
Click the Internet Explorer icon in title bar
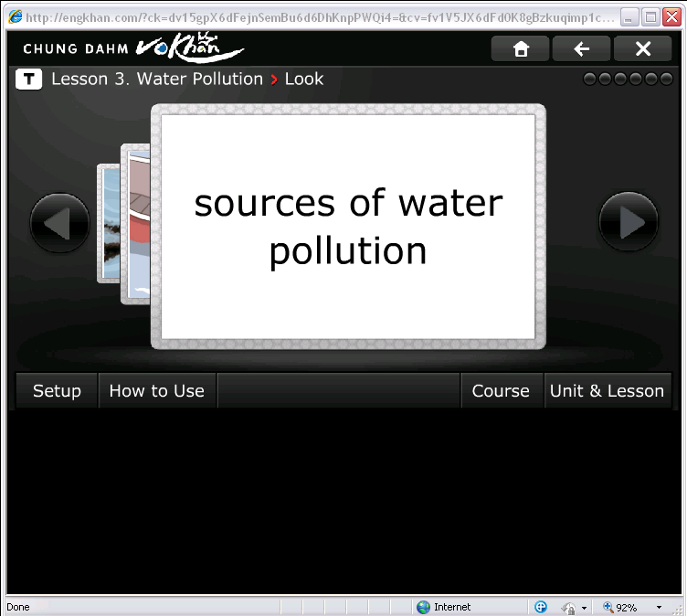click(x=16, y=17)
